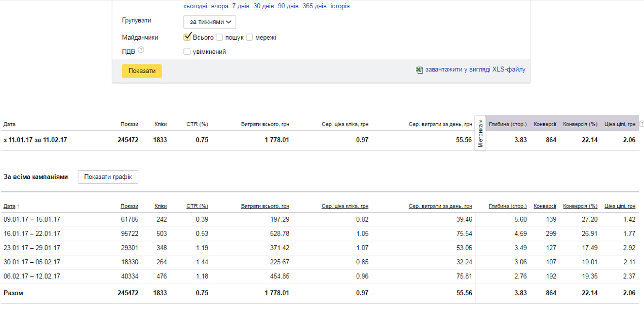Sort lower table by Кліки column
The image size is (644, 320).
pos(161,206)
